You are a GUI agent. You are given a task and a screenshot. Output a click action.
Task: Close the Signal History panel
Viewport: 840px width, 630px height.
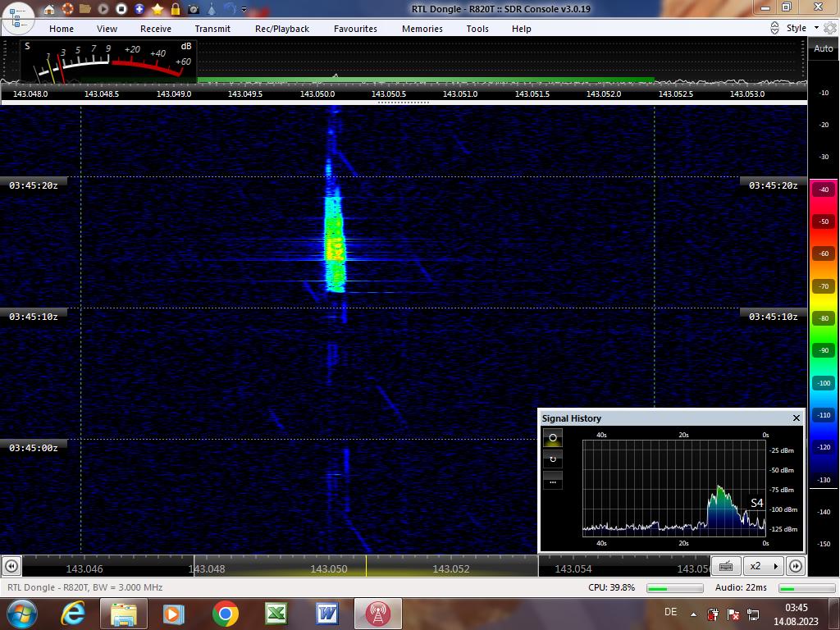pos(796,418)
